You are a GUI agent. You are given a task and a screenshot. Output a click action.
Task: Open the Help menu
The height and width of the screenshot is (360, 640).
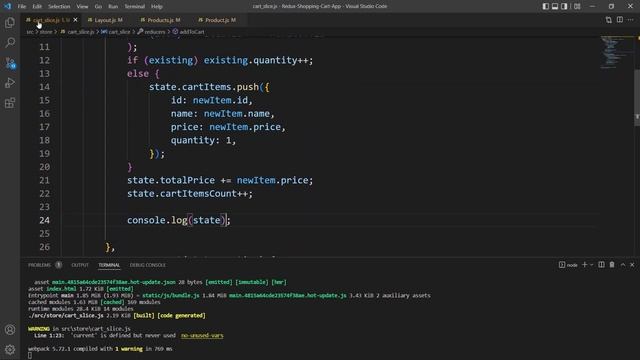(x=157, y=7)
